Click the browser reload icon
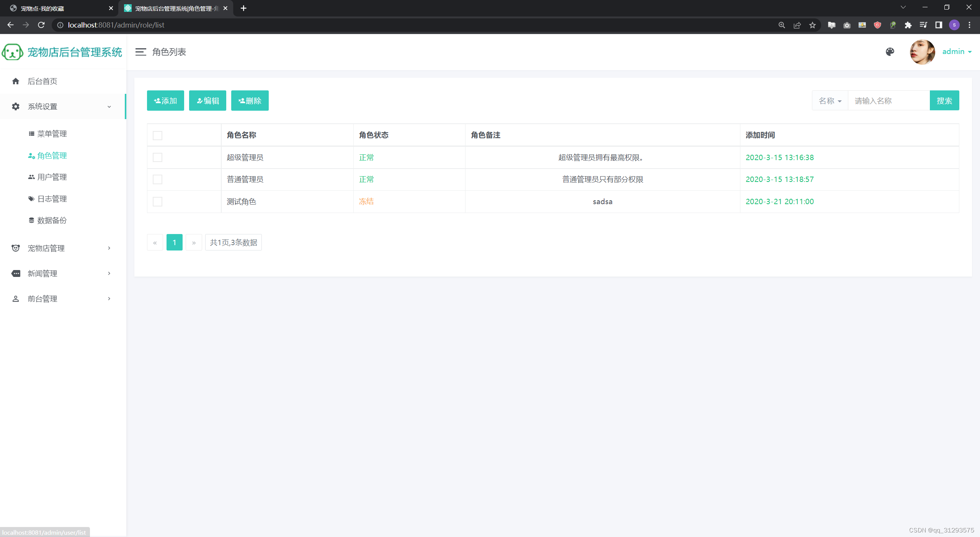 41,25
